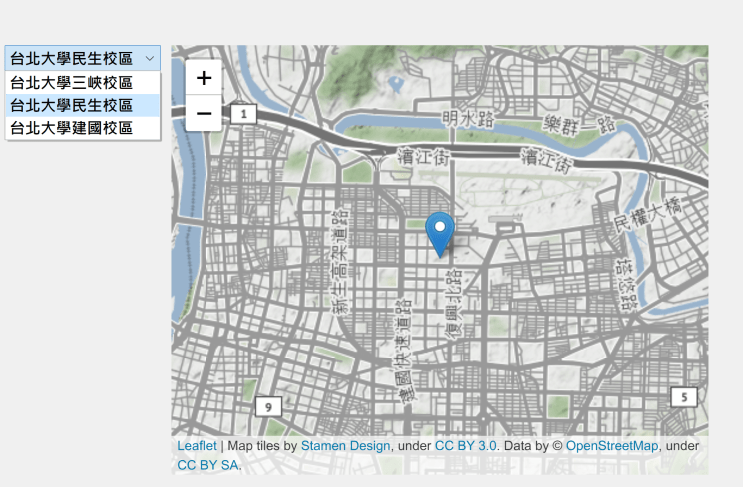
Task: Open the Leaflet attribution link
Action: click(196, 445)
